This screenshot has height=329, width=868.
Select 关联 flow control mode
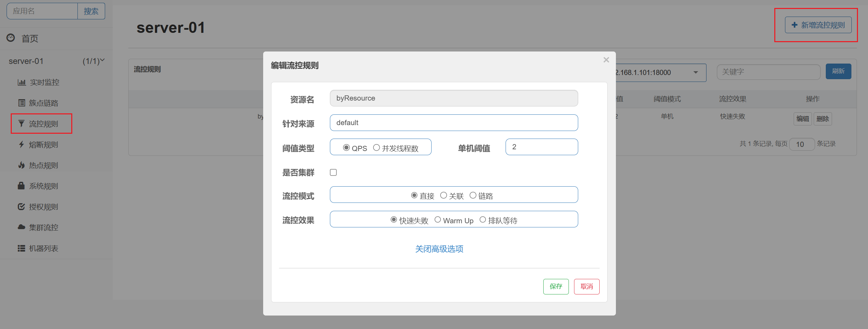[443, 195]
